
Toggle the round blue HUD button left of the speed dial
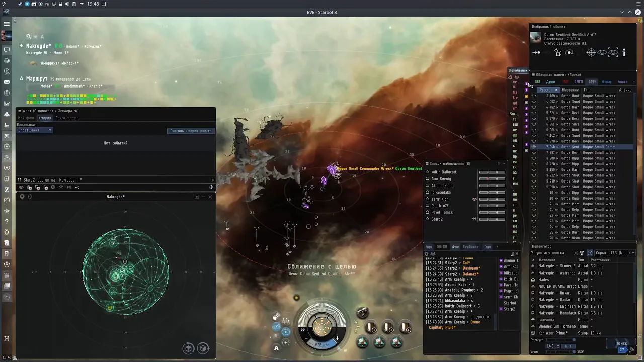[285, 332]
